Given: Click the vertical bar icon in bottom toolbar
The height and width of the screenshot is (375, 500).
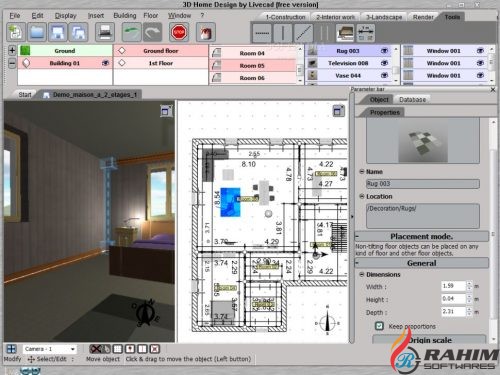Looking at the screenshot, I should click(142, 349).
